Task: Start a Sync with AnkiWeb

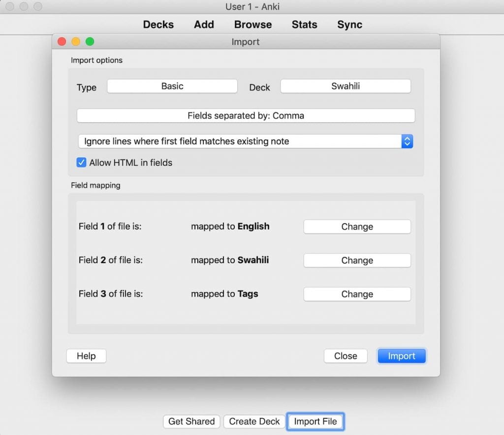Action: (349, 24)
